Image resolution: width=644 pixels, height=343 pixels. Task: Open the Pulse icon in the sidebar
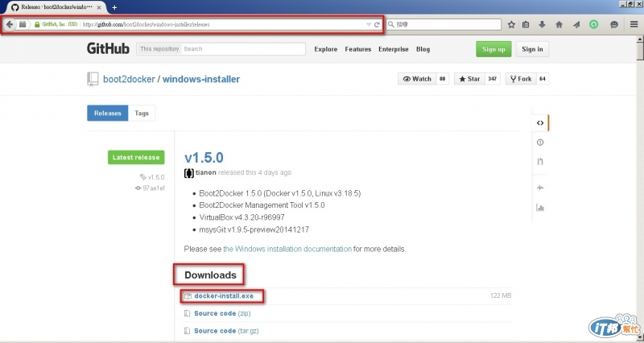[x=540, y=188]
